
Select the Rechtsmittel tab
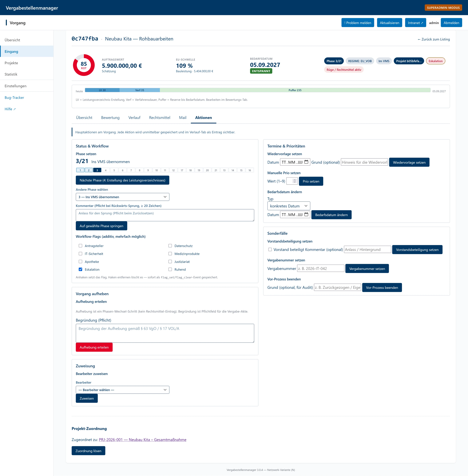[x=159, y=117]
